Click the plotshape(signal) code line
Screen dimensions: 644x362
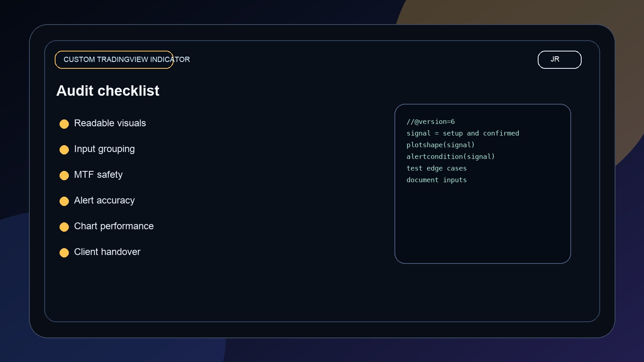pyautogui.click(x=440, y=145)
